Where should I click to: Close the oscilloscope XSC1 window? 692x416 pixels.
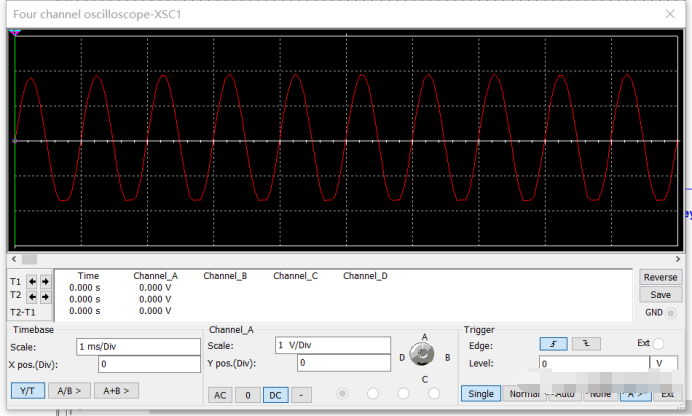[670, 14]
